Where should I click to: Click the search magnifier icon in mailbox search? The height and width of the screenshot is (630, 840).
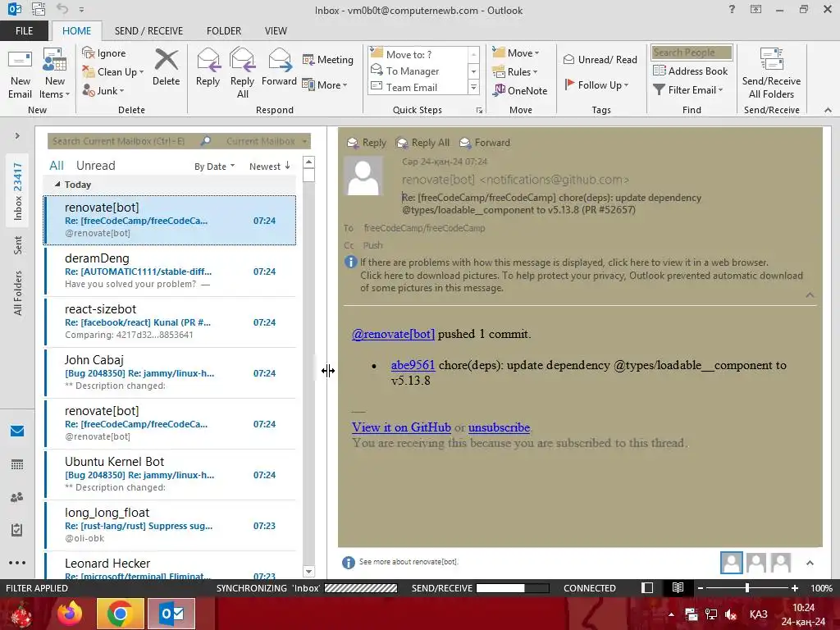click(206, 141)
